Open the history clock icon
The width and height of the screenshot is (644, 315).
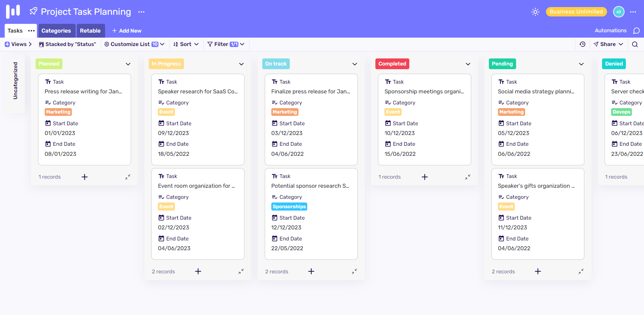pyautogui.click(x=583, y=44)
